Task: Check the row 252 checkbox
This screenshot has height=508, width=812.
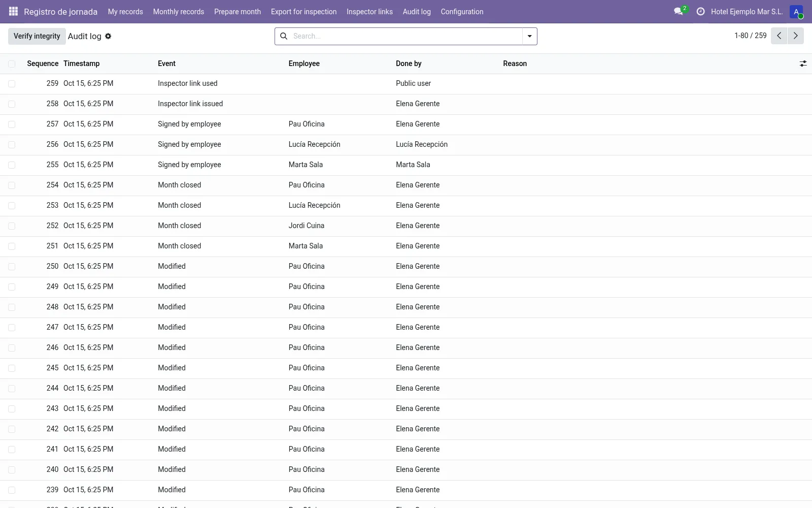Action: point(12,226)
